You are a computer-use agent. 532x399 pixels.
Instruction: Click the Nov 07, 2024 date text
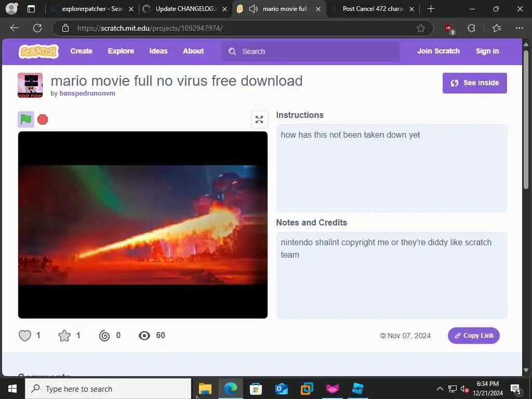(x=409, y=336)
